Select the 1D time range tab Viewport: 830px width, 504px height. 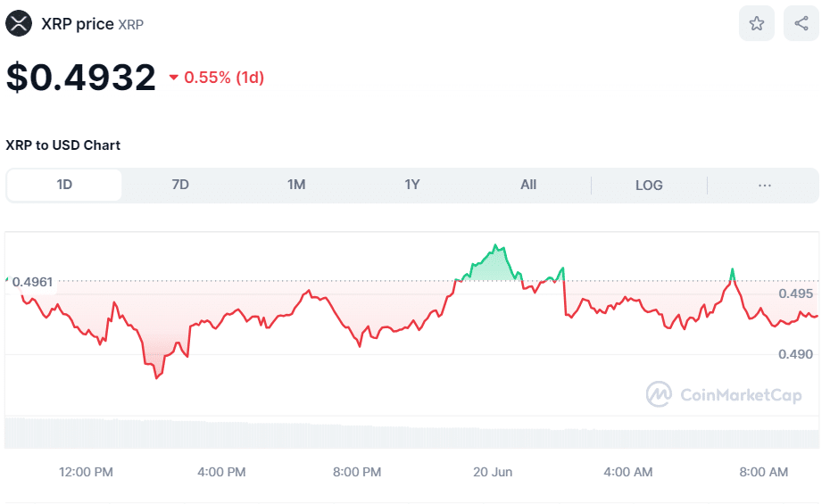[64, 185]
